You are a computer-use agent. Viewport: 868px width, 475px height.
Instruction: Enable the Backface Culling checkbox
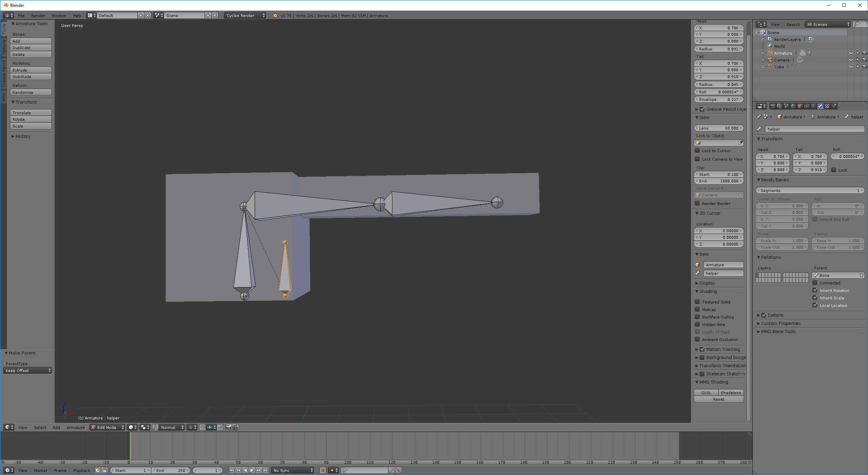(x=698, y=317)
